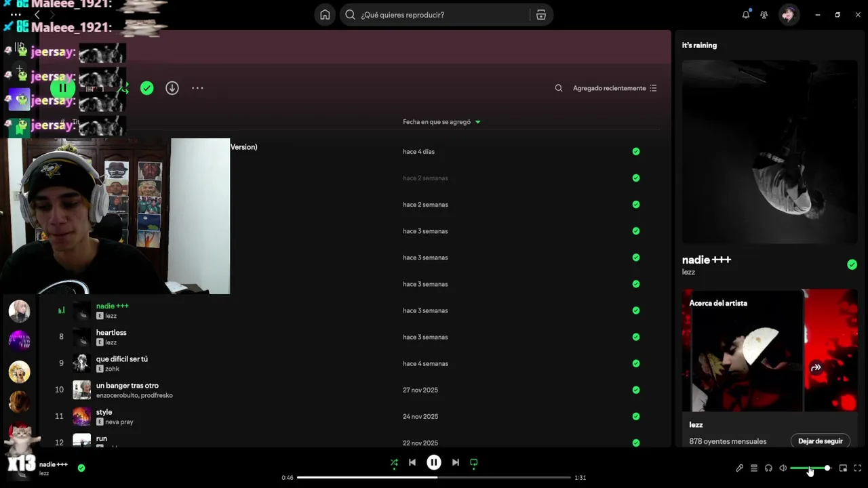
Task: Open the it's raining album art
Action: pyautogui.click(x=770, y=152)
